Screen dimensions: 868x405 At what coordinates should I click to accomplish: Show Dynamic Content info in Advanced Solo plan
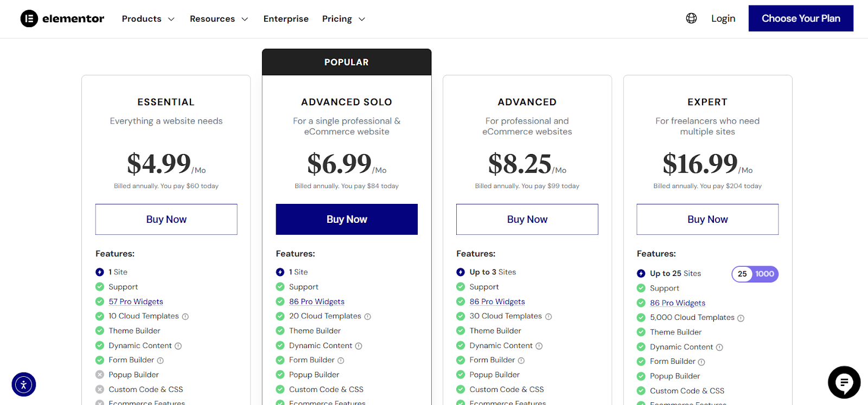coord(359,346)
